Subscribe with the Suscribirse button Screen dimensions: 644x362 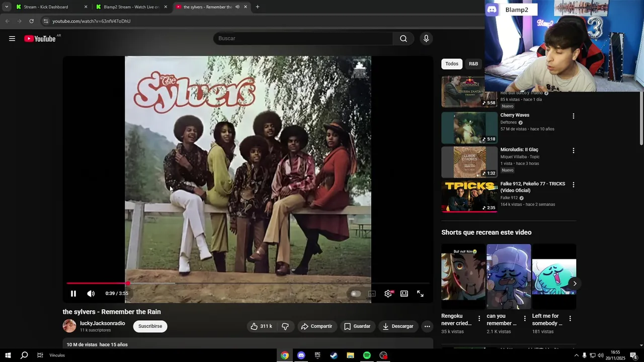point(150,326)
